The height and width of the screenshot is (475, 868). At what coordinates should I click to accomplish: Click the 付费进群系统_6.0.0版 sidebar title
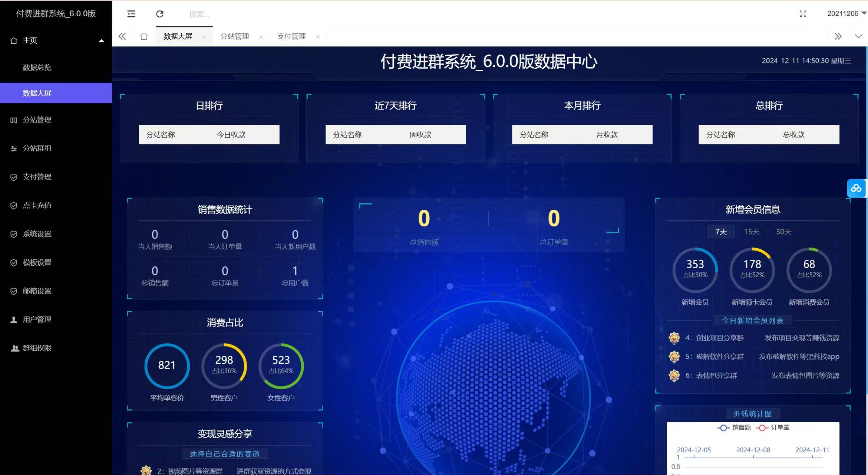(x=56, y=14)
